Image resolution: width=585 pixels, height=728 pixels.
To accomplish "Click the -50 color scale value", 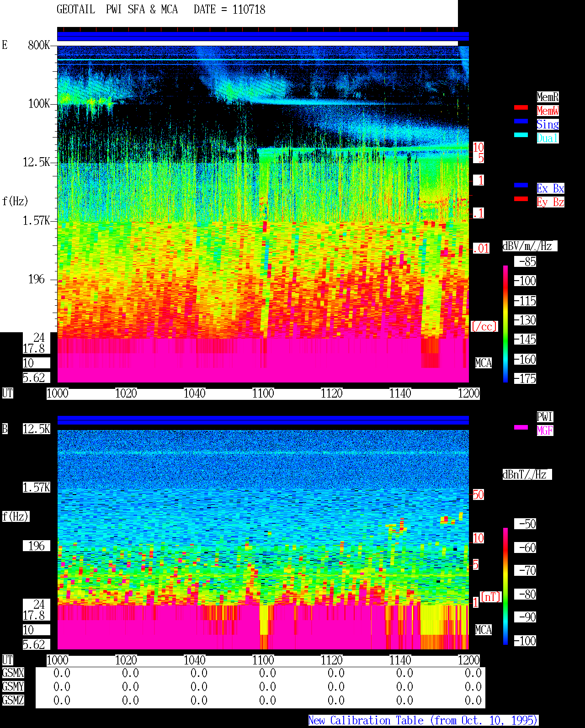I will (x=525, y=524).
